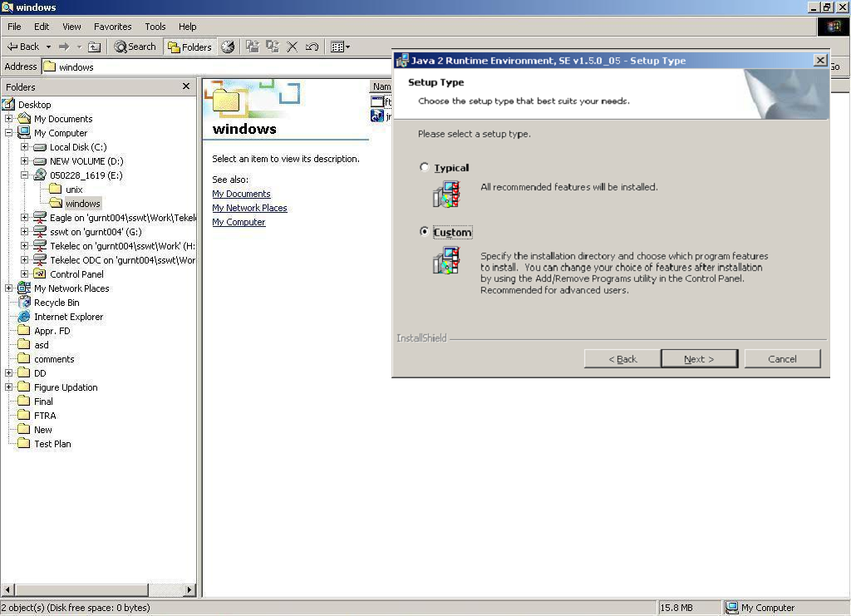Open the Tools menu
This screenshot has height=616, width=851.
pyautogui.click(x=155, y=27)
